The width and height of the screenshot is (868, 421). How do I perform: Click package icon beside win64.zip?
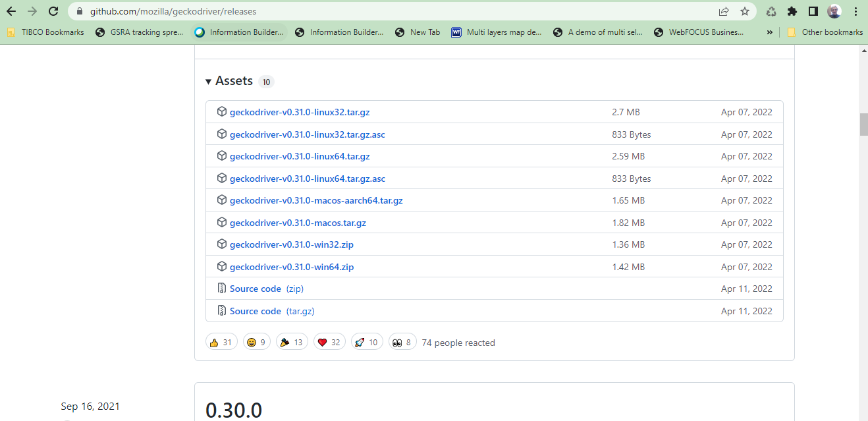pyautogui.click(x=222, y=267)
